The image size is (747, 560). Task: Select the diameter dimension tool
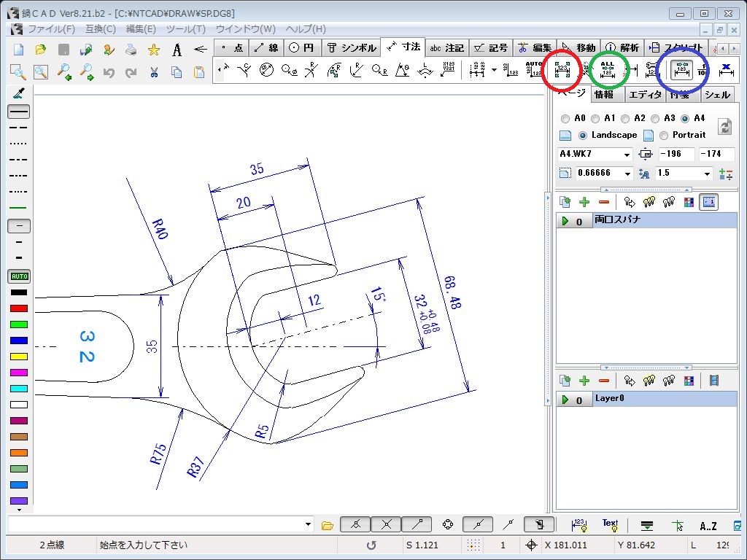pyautogui.click(x=267, y=71)
